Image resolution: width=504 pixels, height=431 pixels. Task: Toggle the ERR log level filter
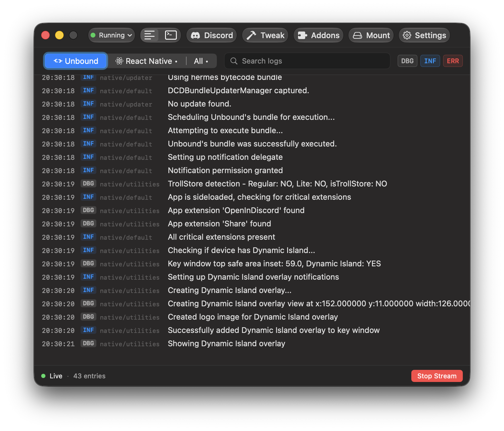453,61
